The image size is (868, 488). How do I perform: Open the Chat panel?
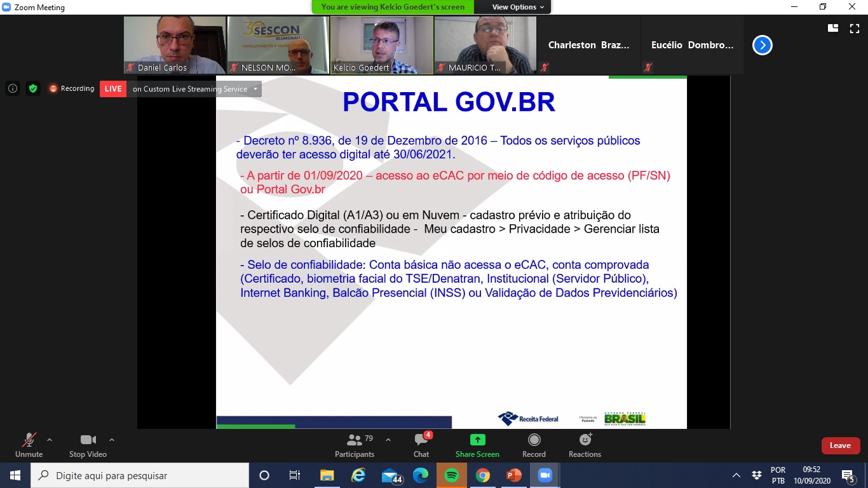tap(421, 445)
